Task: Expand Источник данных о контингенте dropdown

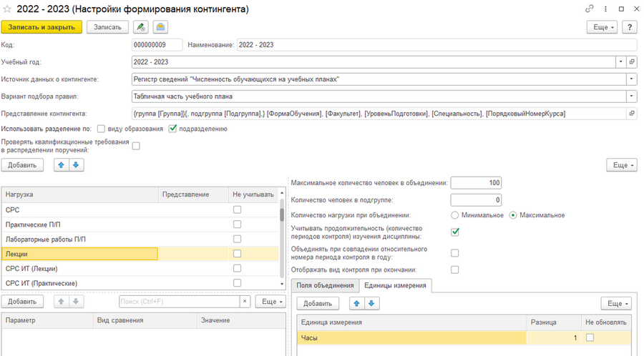Action: (632, 79)
